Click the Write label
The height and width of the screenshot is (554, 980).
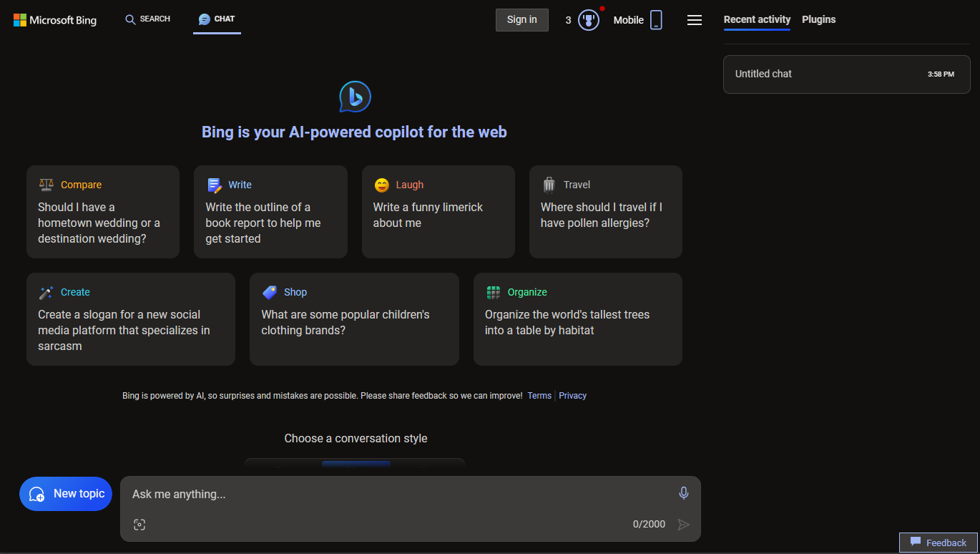240,185
